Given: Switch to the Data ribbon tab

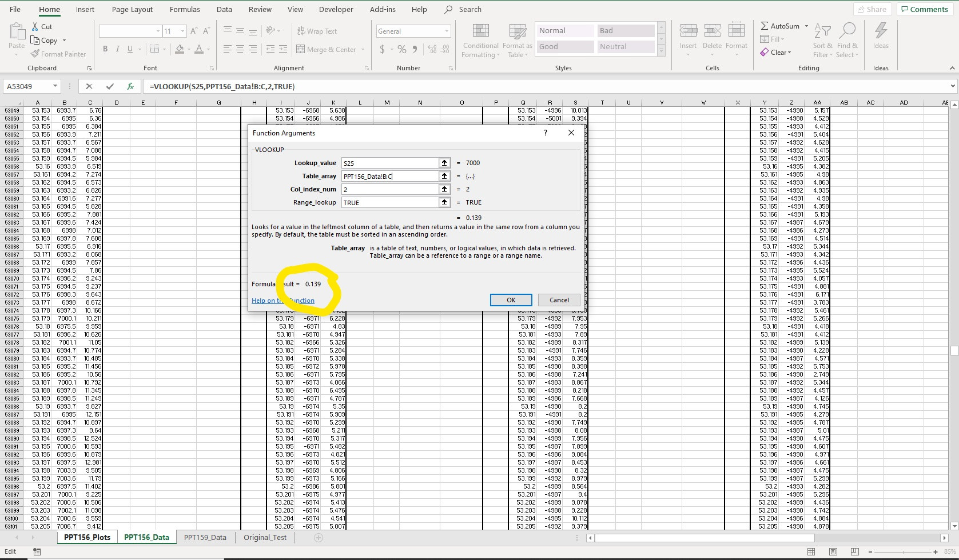Looking at the screenshot, I should click(x=224, y=9).
